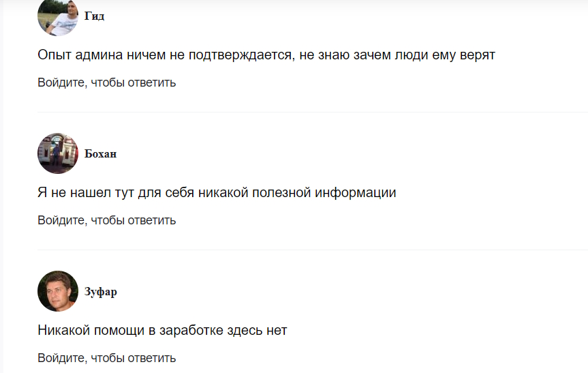Screen dimensions: 588x373
Task: Click the word 'нет' ending Зуфар's comment
Action: pyautogui.click(x=277, y=331)
